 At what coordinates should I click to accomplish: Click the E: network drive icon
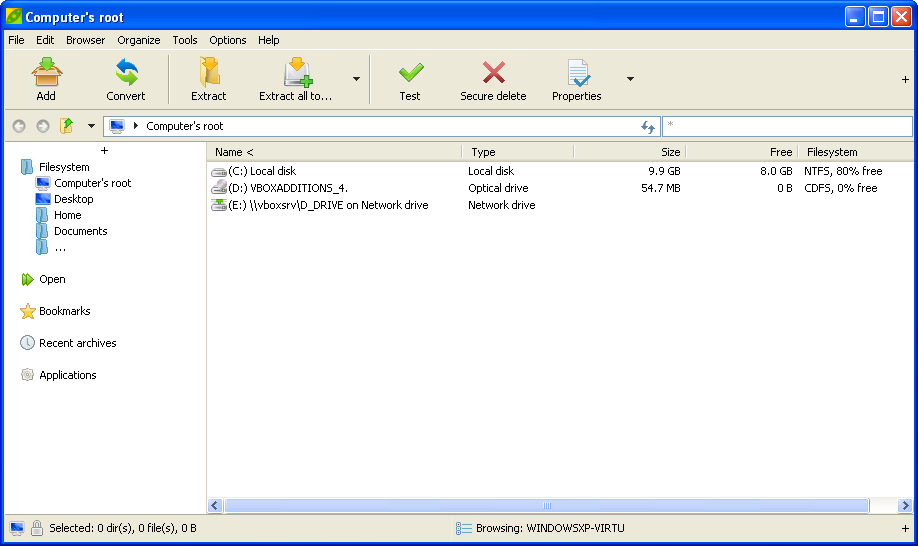[219, 205]
